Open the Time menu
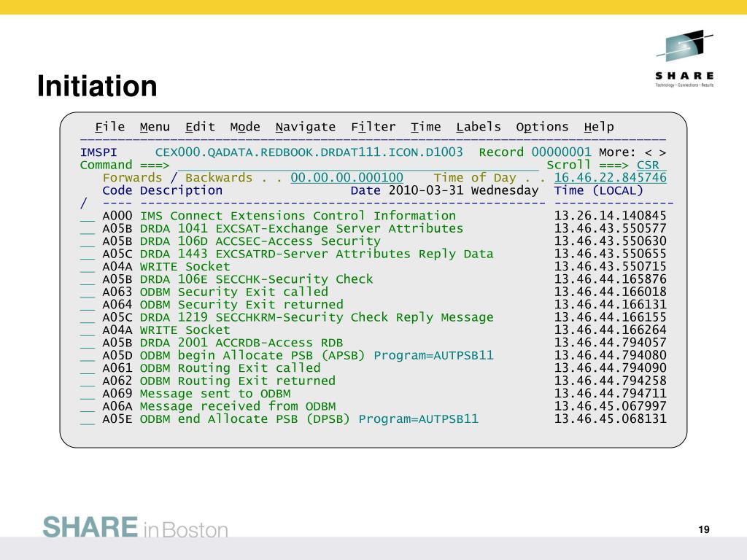This screenshot has width=747, height=560. point(425,127)
